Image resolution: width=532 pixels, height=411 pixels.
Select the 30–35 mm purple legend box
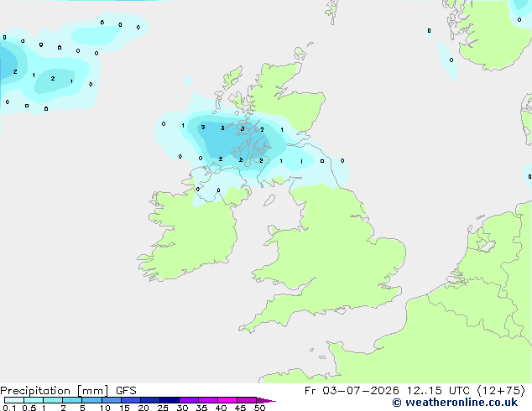tap(189, 400)
